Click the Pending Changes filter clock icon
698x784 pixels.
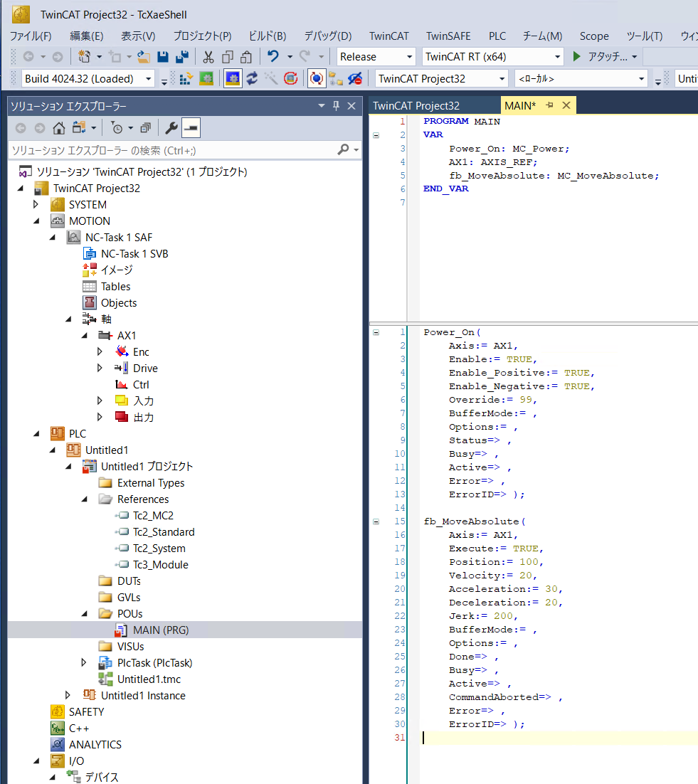click(117, 128)
